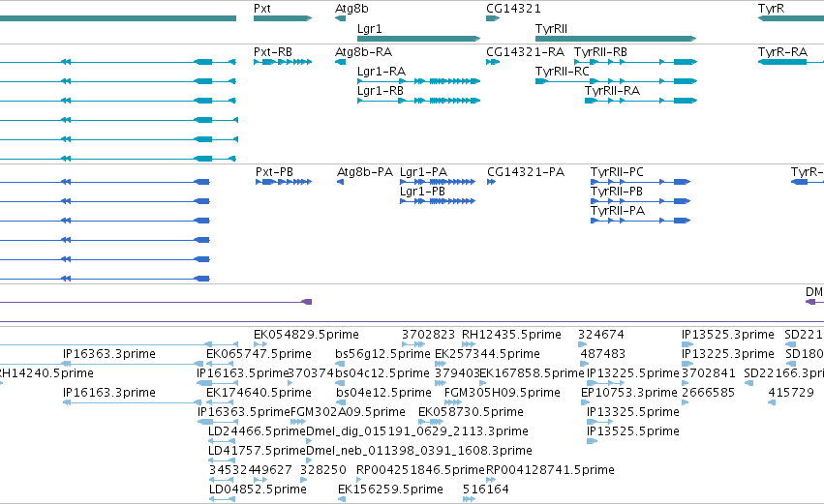824x504 pixels.
Task: Click EST LD24466.5prime
Action: (257, 432)
